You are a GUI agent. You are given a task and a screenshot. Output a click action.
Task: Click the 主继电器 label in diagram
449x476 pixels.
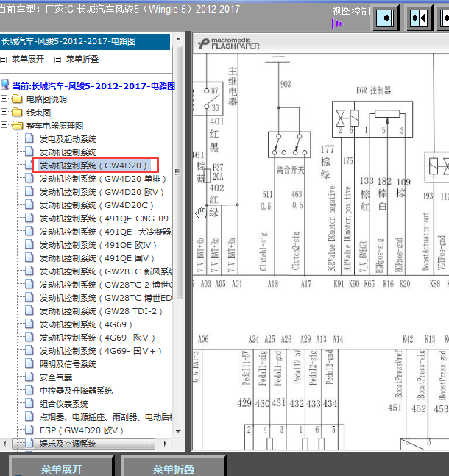233,86
